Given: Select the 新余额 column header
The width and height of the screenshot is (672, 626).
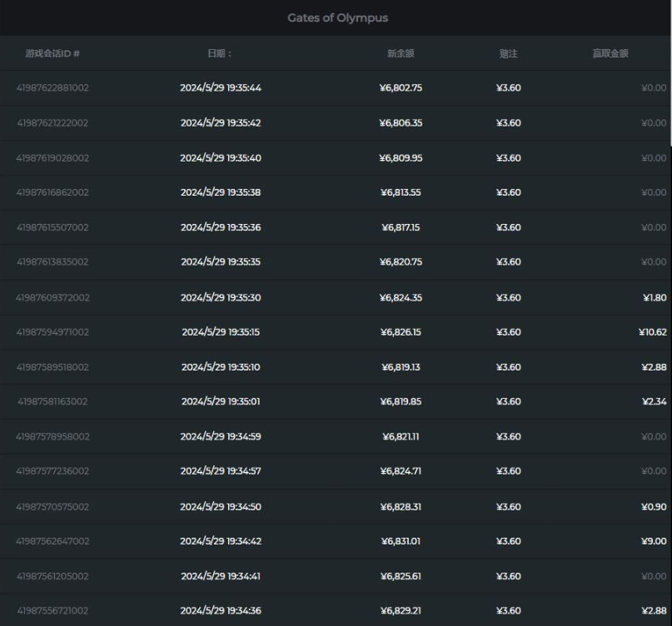Looking at the screenshot, I should [401, 53].
